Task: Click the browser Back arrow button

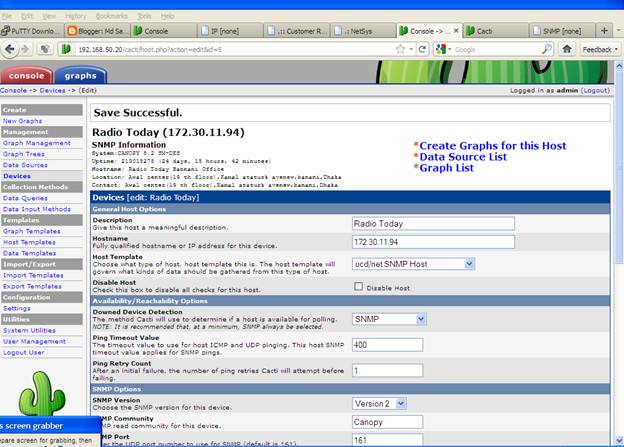Action: click(10, 49)
